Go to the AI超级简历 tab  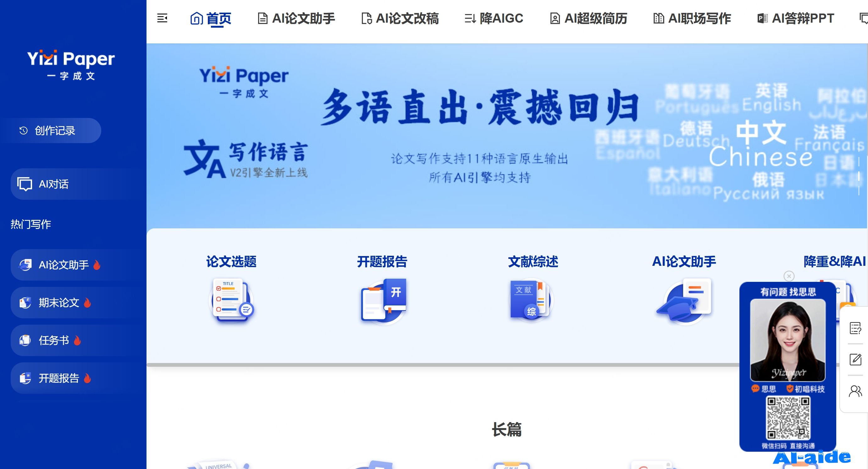tap(589, 19)
